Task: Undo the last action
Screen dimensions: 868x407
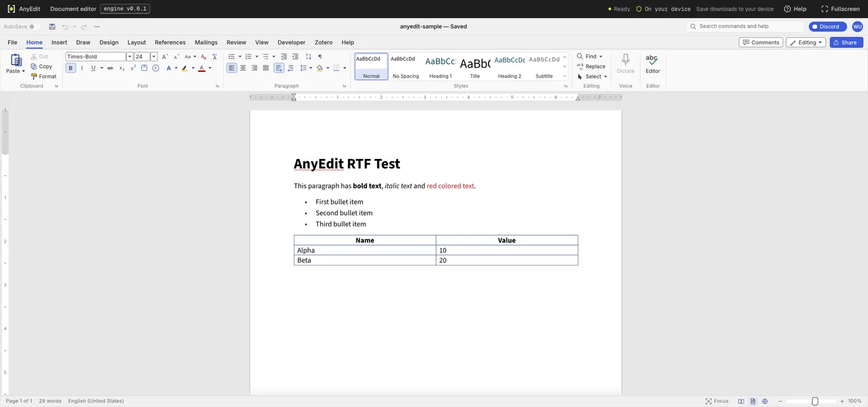Action: [x=64, y=27]
